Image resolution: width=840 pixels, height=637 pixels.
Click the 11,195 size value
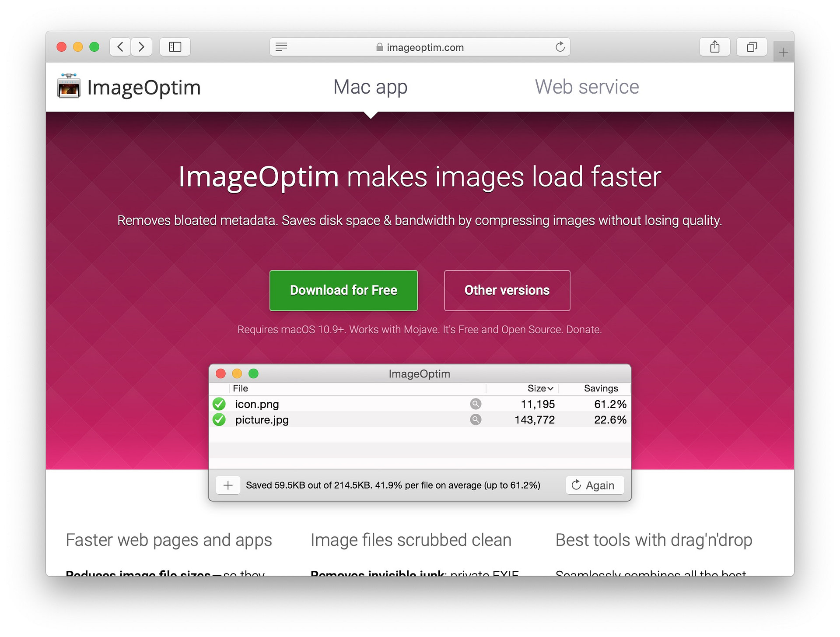(x=538, y=404)
